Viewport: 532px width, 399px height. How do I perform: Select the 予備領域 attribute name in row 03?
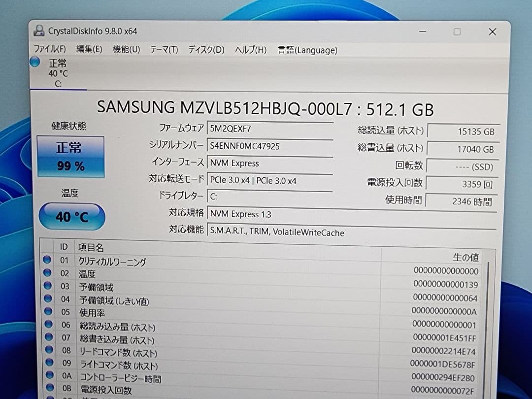pos(97,287)
